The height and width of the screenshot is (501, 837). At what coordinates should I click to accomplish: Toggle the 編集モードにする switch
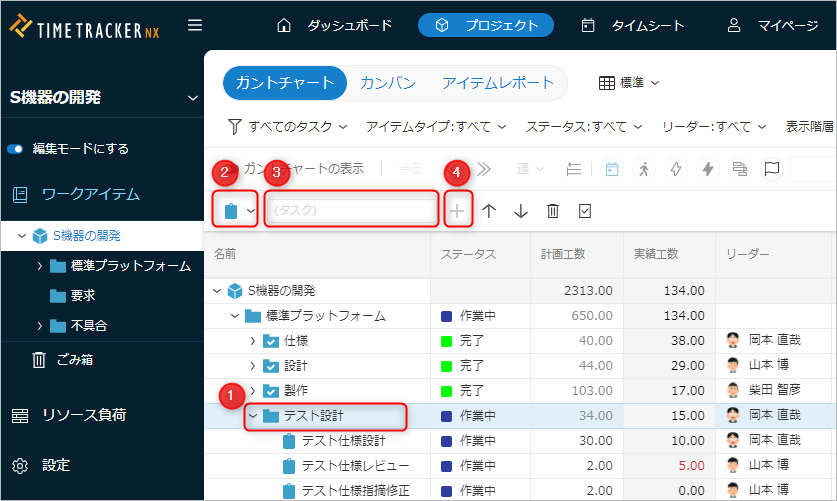(x=15, y=149)
